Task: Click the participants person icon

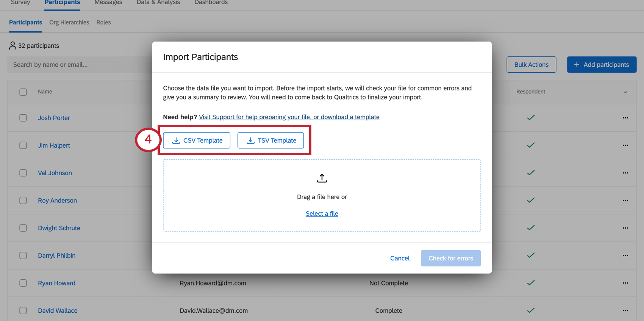Action: [x=13, y=46]
